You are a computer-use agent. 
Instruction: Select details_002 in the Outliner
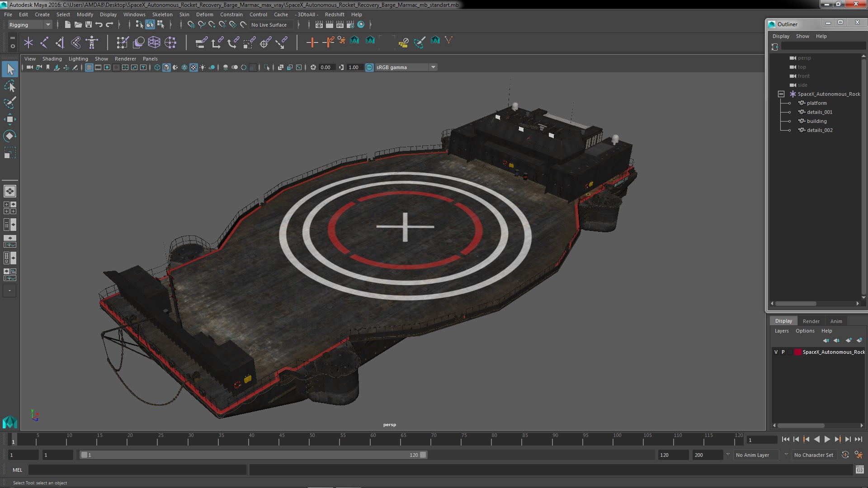pos(820,130)
